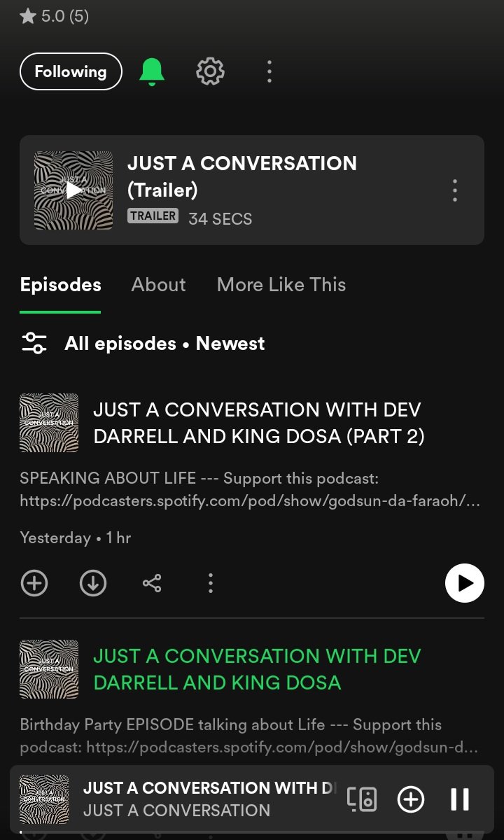
Task: Click the 5.0 (5) star rating
Action: tap(54, 15)
